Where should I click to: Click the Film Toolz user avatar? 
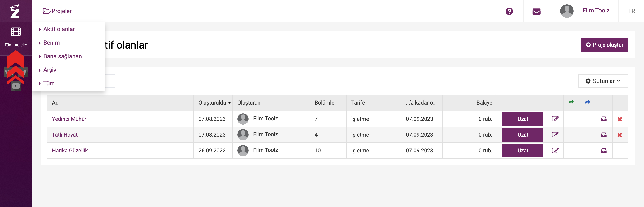tap(566, 11)
